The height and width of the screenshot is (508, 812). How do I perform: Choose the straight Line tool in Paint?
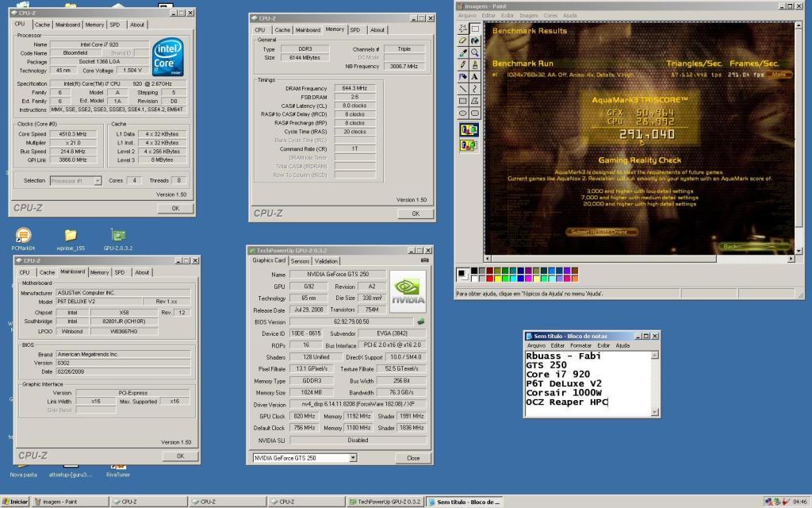tap(462, 89)
